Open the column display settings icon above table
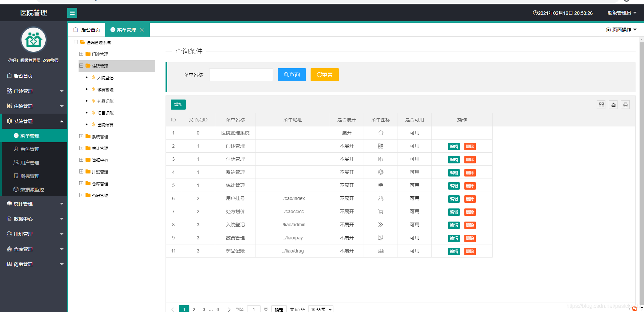Image resolution: width=644 pixels, height=312 pixels. (x=601, y=105)
